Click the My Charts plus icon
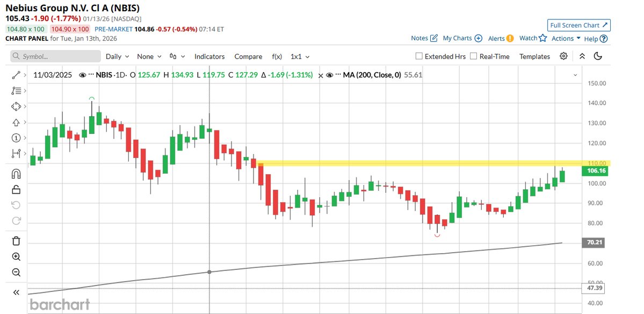 click(x=478, y=38)
